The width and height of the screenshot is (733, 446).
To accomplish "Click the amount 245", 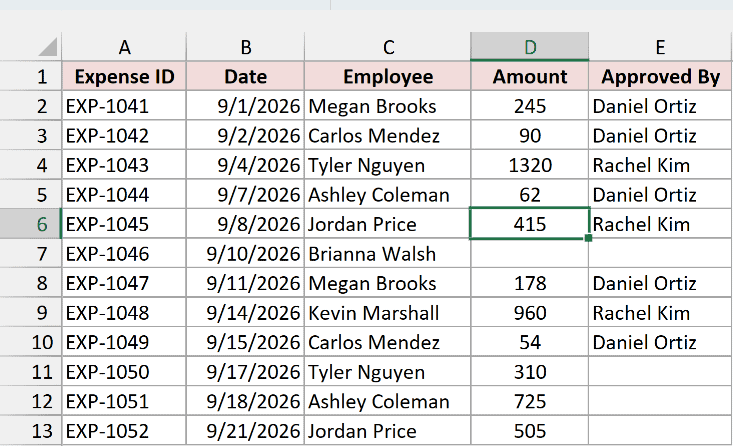I will [530, 106].
